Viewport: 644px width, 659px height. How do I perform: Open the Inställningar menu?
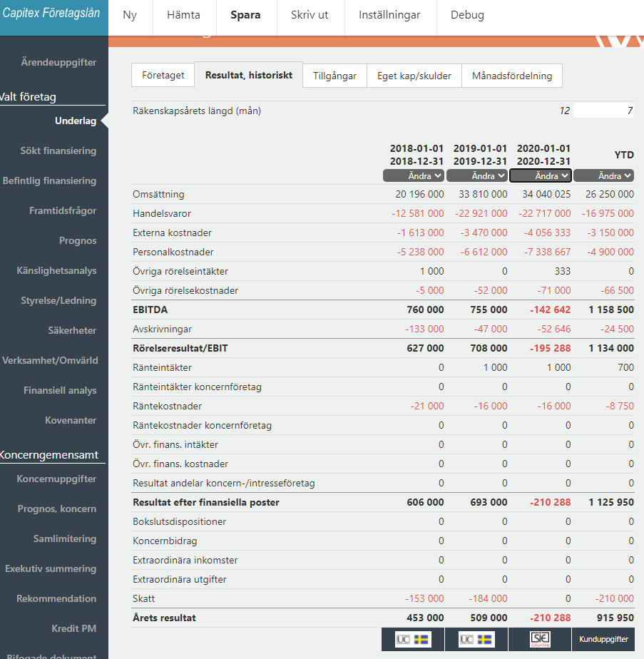tap(389, 15)
